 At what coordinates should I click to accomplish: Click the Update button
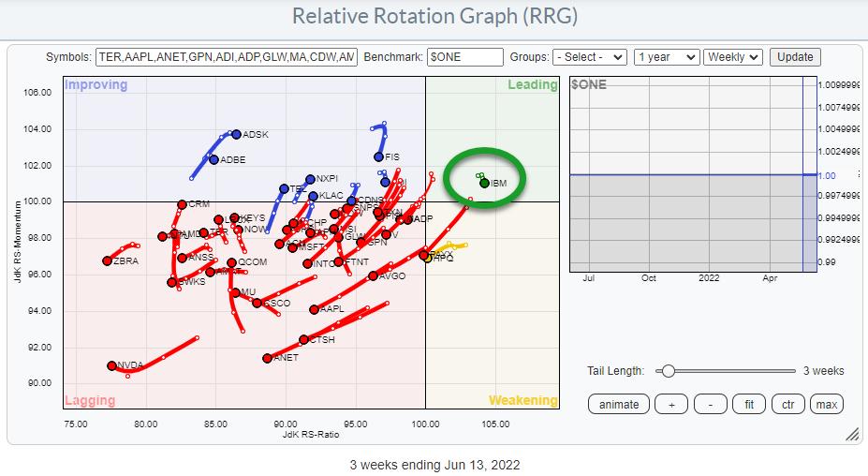tap(795, 57)
